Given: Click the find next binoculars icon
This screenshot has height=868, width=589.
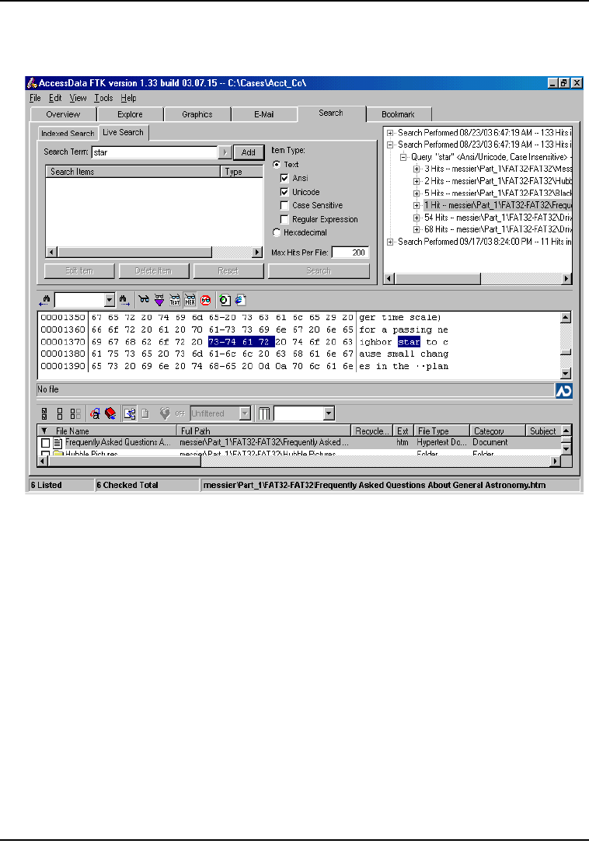Looking at the screenshot, I should (124, 301).
